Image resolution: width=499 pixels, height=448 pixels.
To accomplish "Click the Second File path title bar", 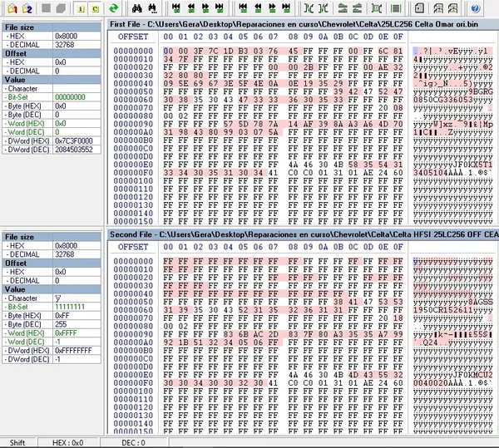I will pos(301,235).
